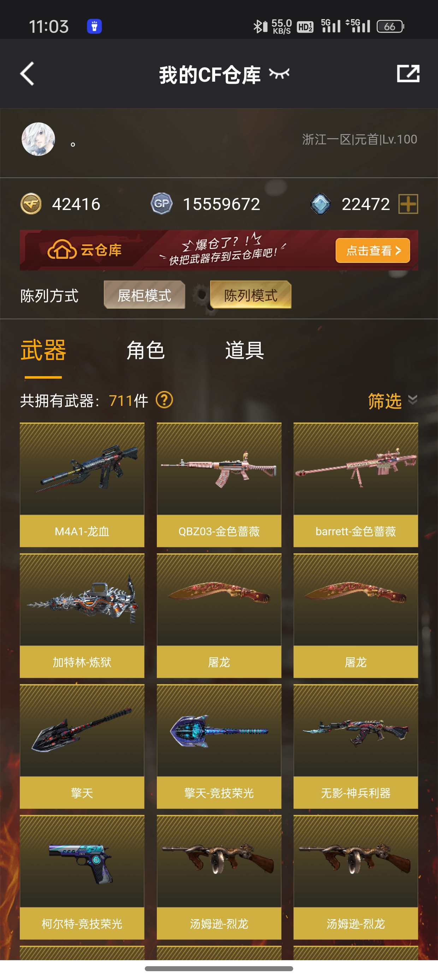This screenshot has width=438, height=980.
Task: Click the plus icon to recharge
Action: pos(408,204)
